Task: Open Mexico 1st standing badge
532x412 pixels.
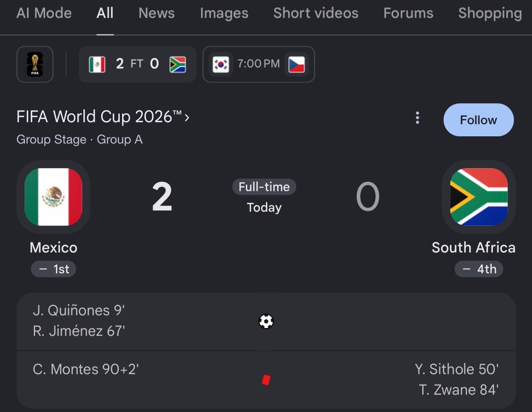Action: coord(54,269)
